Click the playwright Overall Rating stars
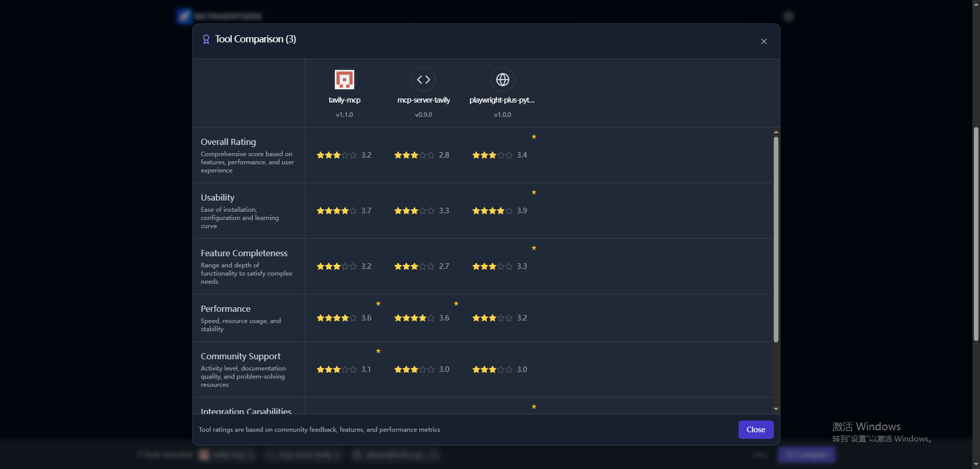The width and height of the screenshot is (980, 469). (493, 155)
